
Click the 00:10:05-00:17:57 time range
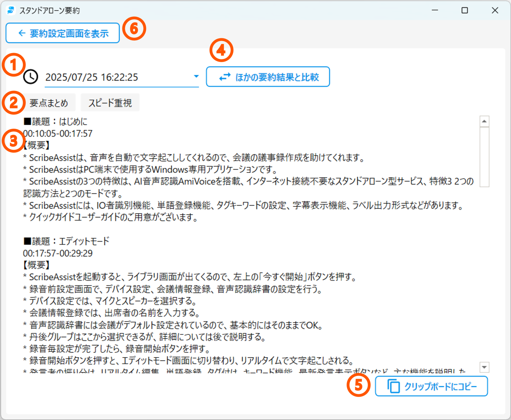[x=58, y=133]
